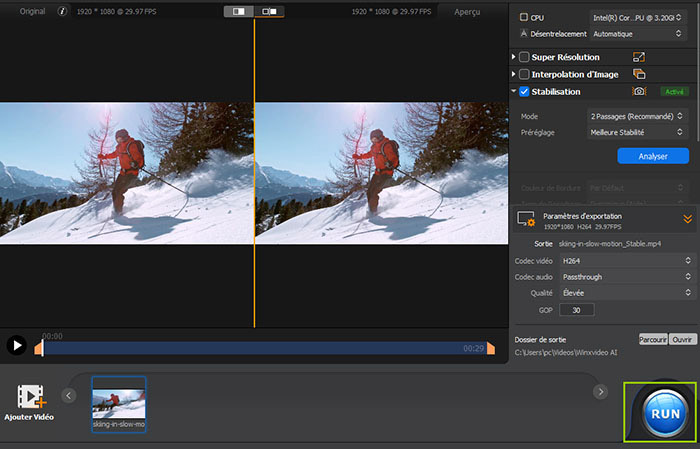700x449 pixels.
Task: Expand the Interpolation d'Image section
Action: click(513, 74)
